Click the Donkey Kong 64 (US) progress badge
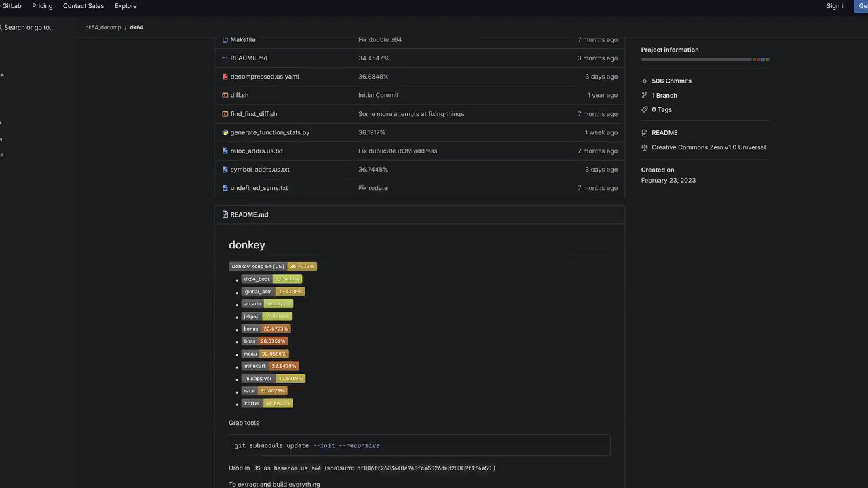 coord(273,266)
